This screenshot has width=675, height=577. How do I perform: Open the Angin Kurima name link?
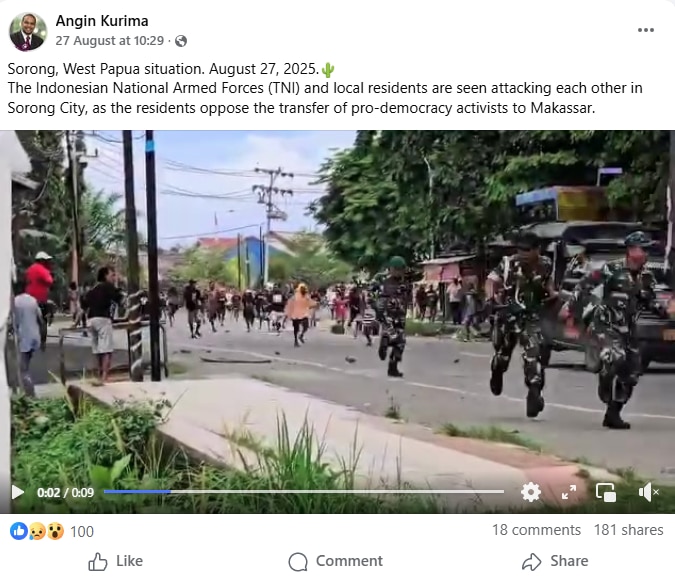[x=102, y=21]
